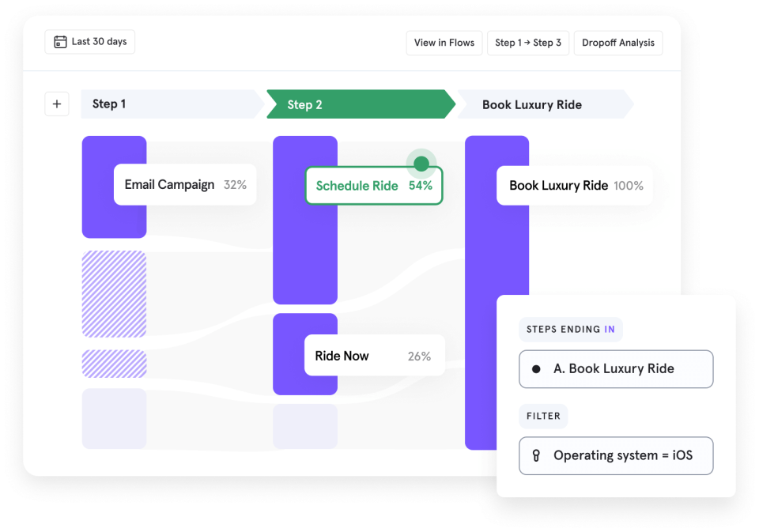
Task: Select the Step 1 breadcrumb tab
Action: pyautogui.click(x=170, y=104)
